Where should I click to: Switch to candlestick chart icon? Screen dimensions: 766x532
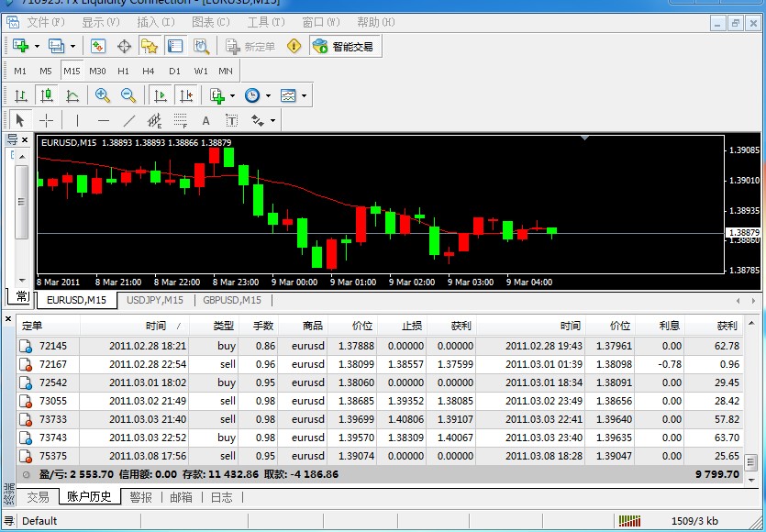(47, 95)
